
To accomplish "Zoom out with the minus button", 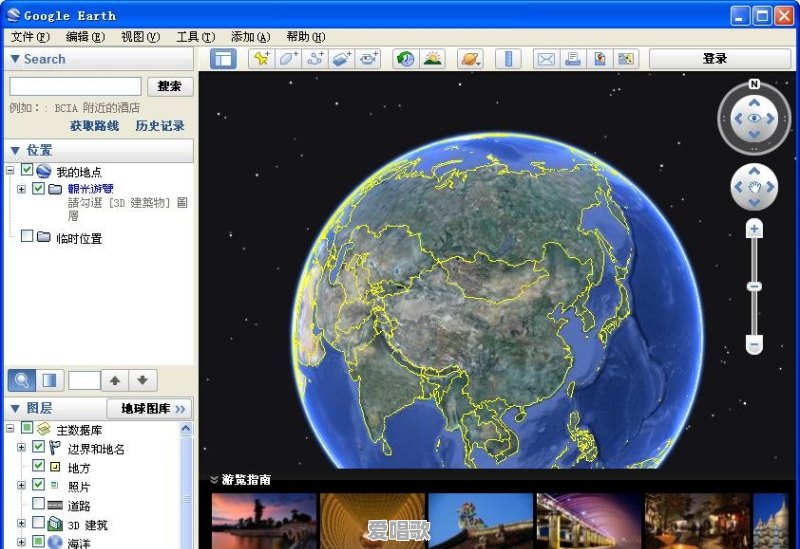I will click(x=754, y=345).
